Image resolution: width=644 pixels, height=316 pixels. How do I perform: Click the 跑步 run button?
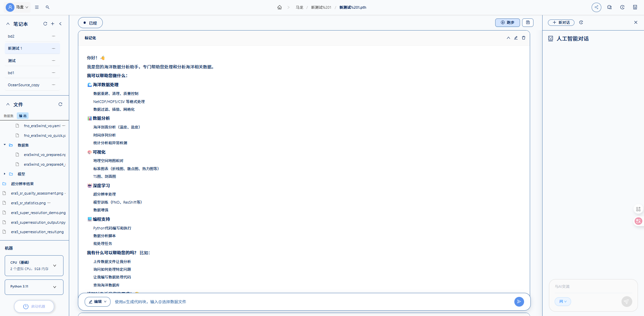click(x=507, y=22)
